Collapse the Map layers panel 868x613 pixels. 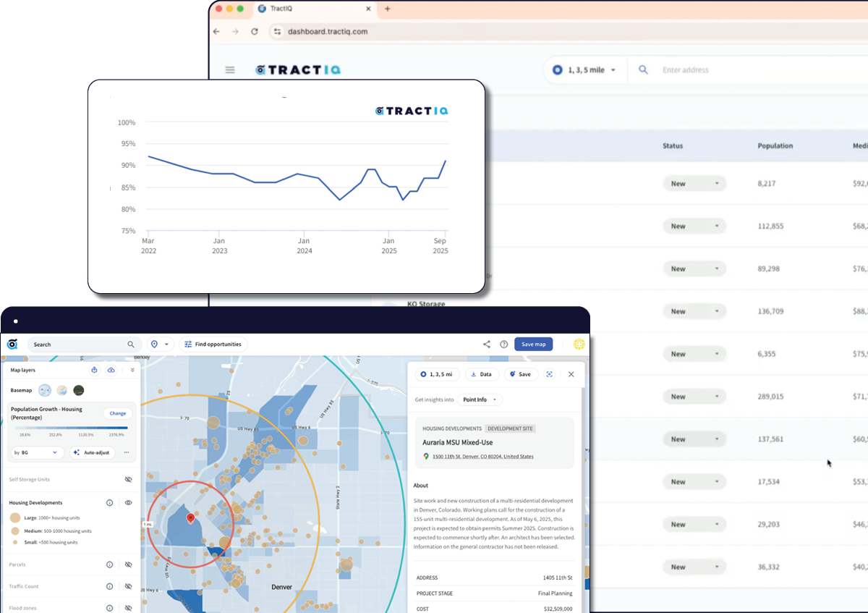[x=132, y=370]
